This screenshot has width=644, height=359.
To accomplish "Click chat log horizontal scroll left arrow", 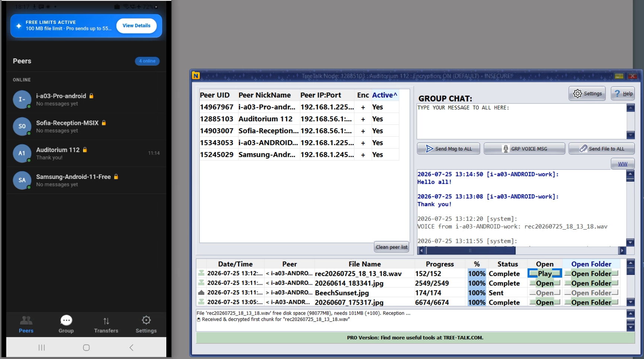I will [x=421, y=251].
